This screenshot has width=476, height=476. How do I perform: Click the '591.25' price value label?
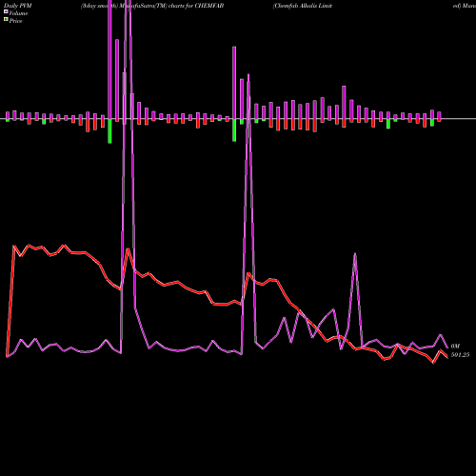point(460,355)
